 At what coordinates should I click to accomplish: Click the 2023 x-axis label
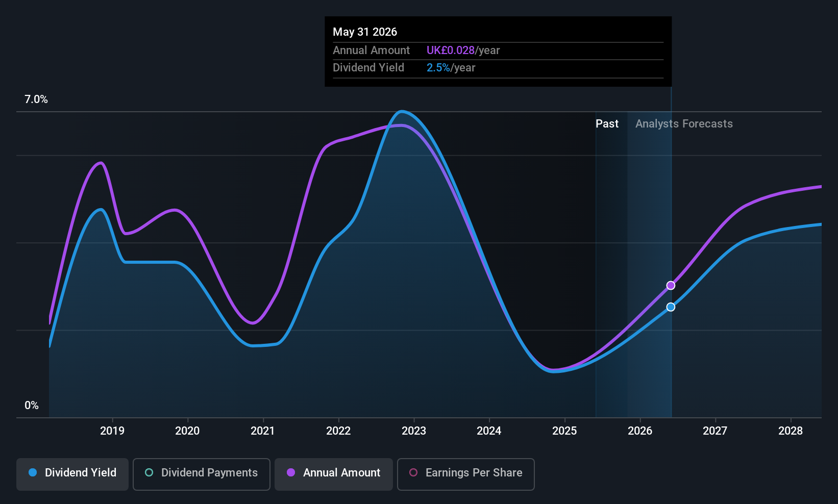pyautogui.click(x=414, y=431)
